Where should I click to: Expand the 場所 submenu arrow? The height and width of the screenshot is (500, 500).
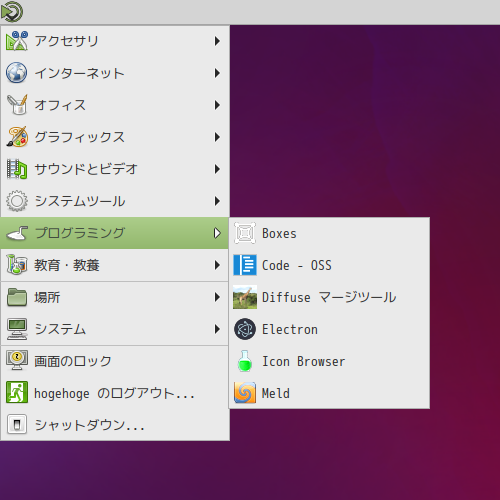[217, 297]
